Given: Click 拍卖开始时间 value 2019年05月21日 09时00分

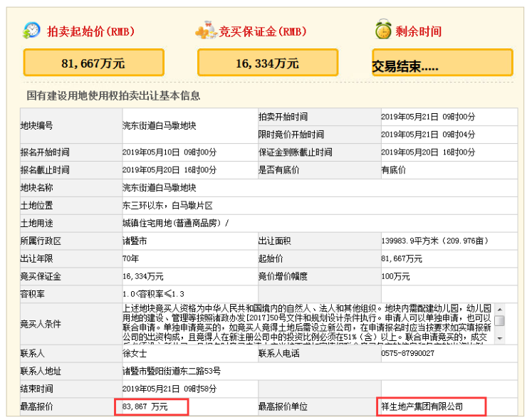Looking at the screenshot, I should 428,117.
